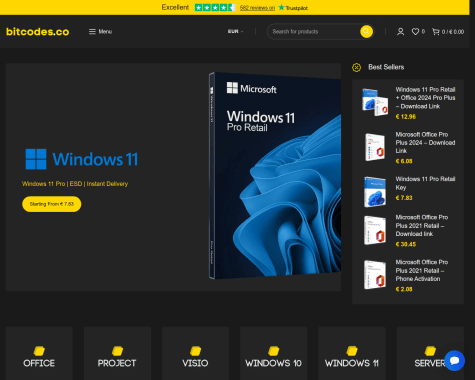Open Microsoft Office Pro Plus 2024 Download Link
Viewport: 475px width, 380px height.
(x=425, y=143)
